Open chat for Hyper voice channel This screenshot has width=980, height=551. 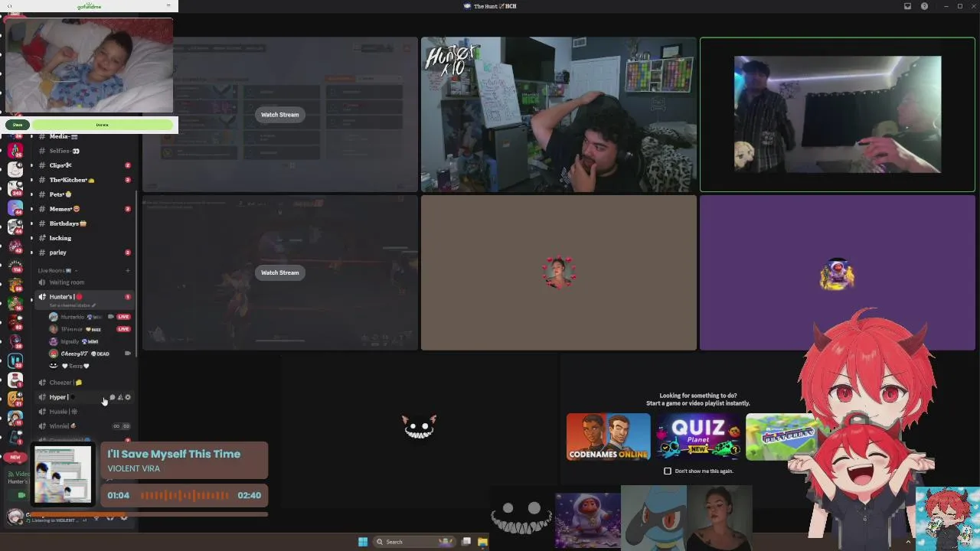point(112,397)
